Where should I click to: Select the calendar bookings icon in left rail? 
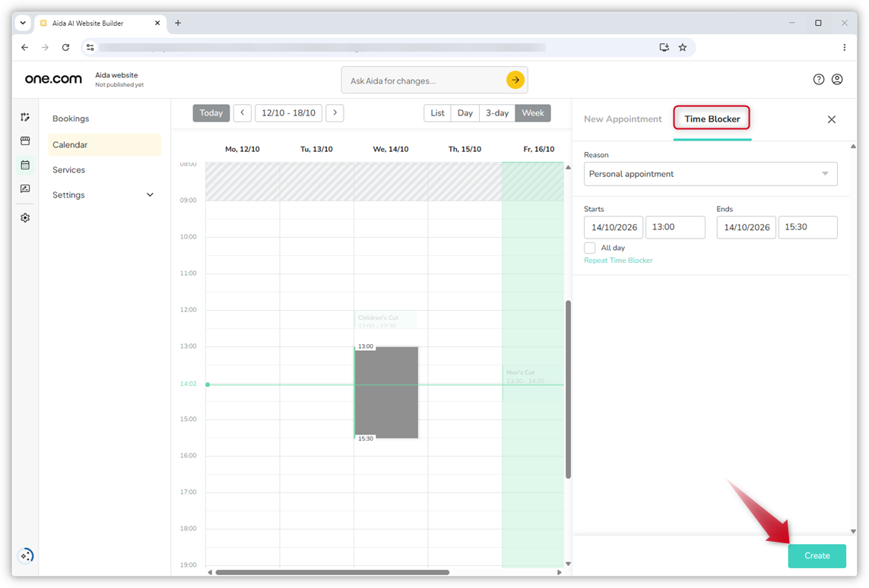click(25, 164)
